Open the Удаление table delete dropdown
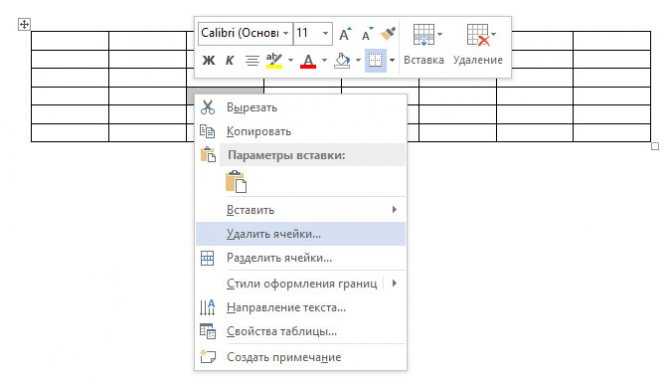This screenshot has height=384, width=671. (478, 45)
